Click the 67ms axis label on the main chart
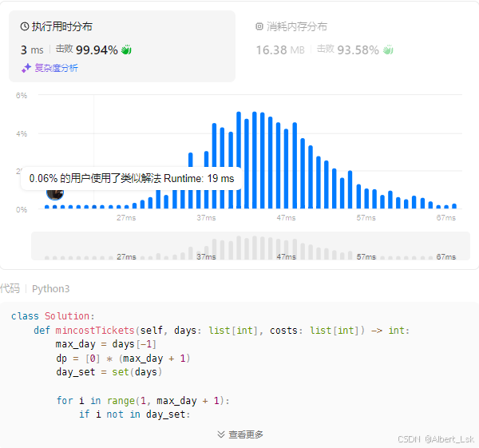Screen dimensions: 479x448 (446, 218)
